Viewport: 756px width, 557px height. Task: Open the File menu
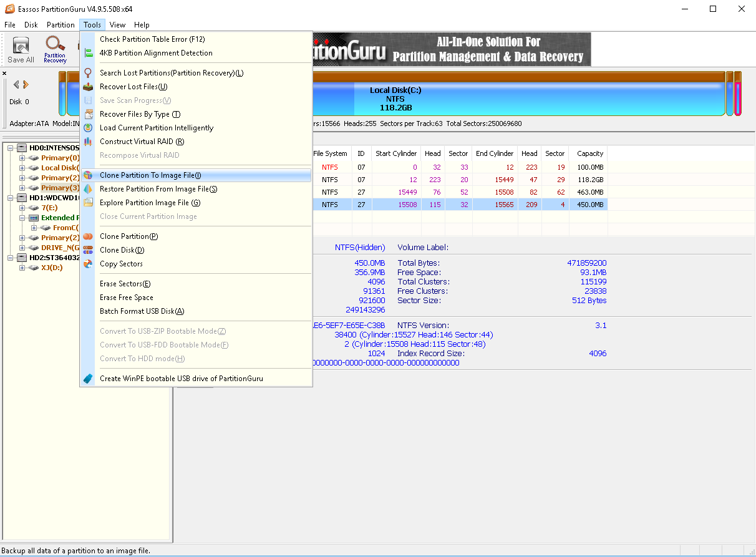(x=10, y=25)
